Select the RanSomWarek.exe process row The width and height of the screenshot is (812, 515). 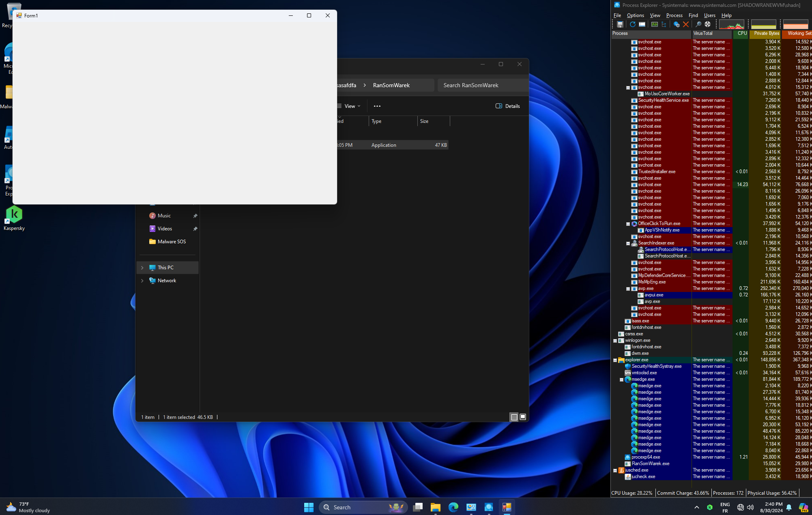pos(650,463)
